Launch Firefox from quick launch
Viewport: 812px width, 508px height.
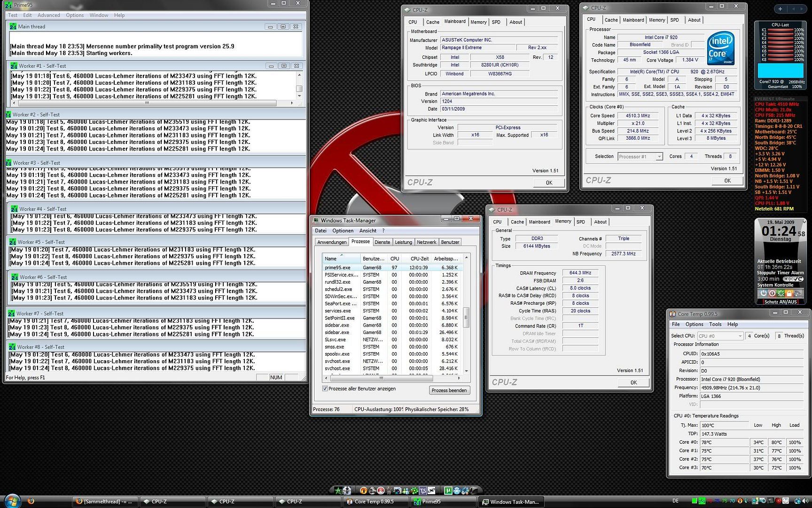(31, 501)
